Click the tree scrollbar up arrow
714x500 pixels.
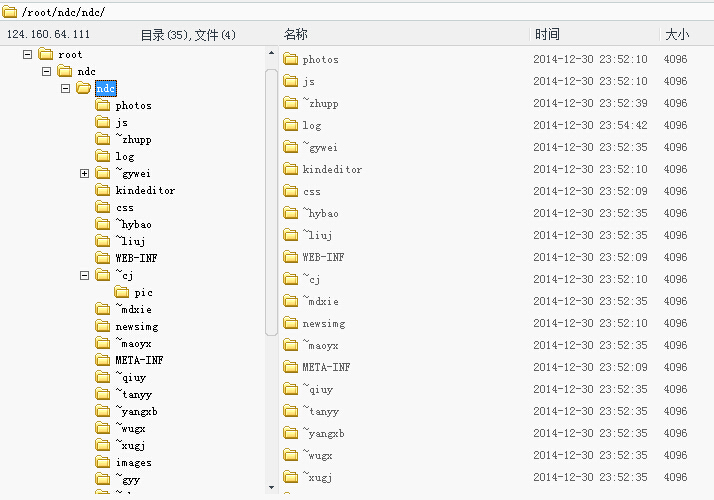pyautogui.click(x=271, y=53)
